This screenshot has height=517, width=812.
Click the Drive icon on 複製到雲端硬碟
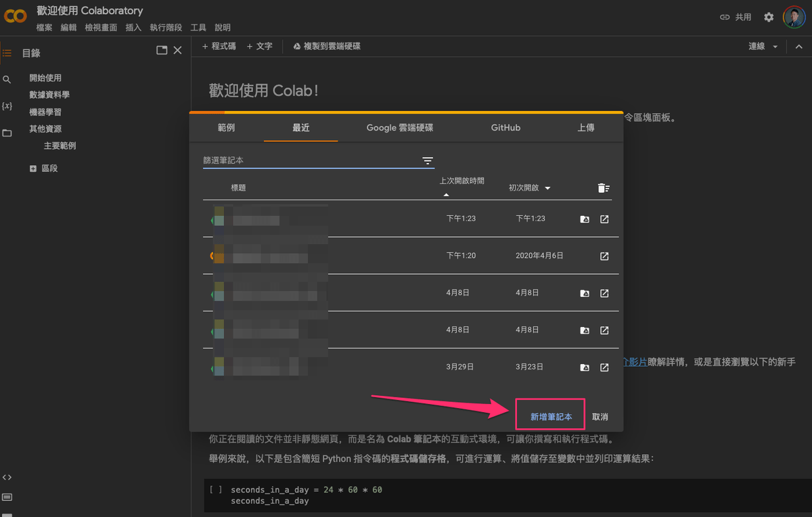click(296, 47)
